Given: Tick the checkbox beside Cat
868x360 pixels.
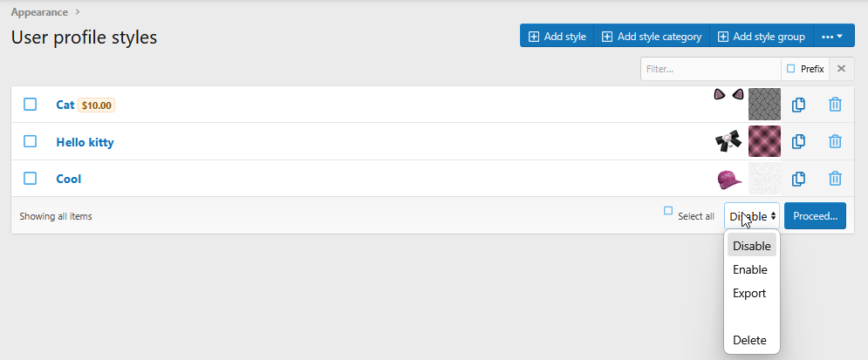Looking at the screenshot, I should coord(30,104).
